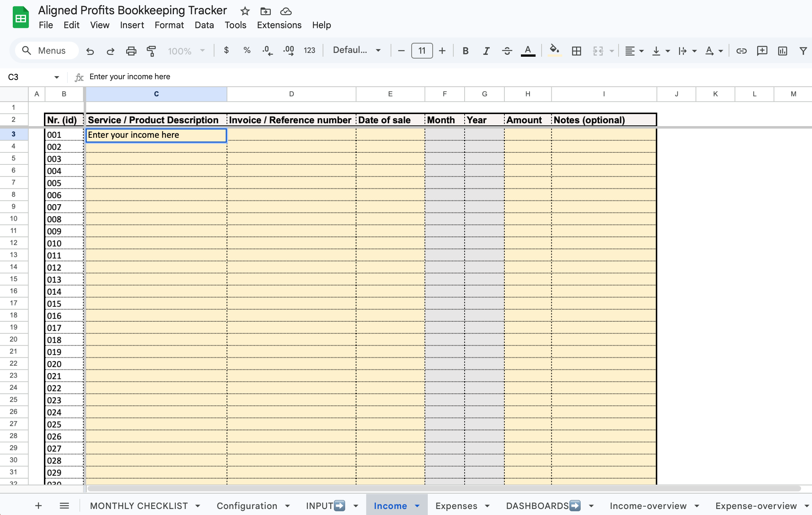Toggle bold formatting
Image resolution: width=812 pixels, height=515 pixels.
tap(465, 51)
